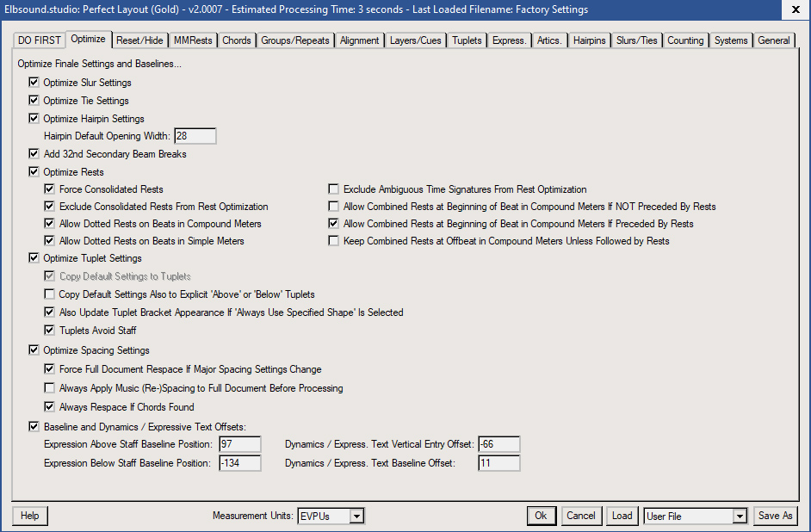The height and width of the screenshot is (532, 811).
Task: Enable Copy Default Settings to Explicit Above/Below Tuplets
Action: (50, 294)
